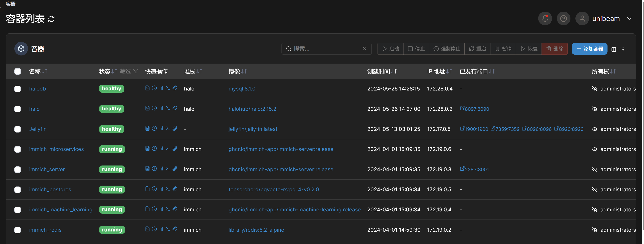
Task: Sort table by 已发布端口 column
Action: point(477,72)
